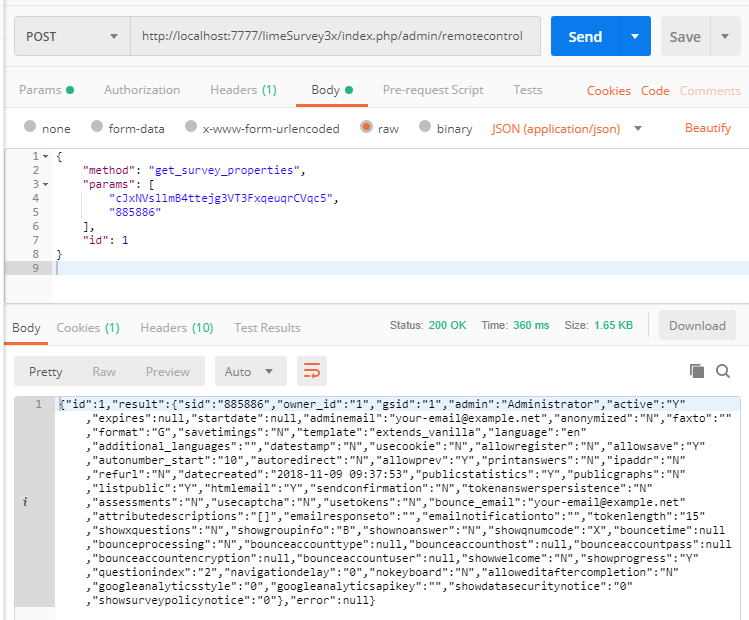The height and width of the screenshot is (620, 749).
Task: Select x-www-form-urlencoded radio button
Action: pyautogui.click(x=191, y=126)
